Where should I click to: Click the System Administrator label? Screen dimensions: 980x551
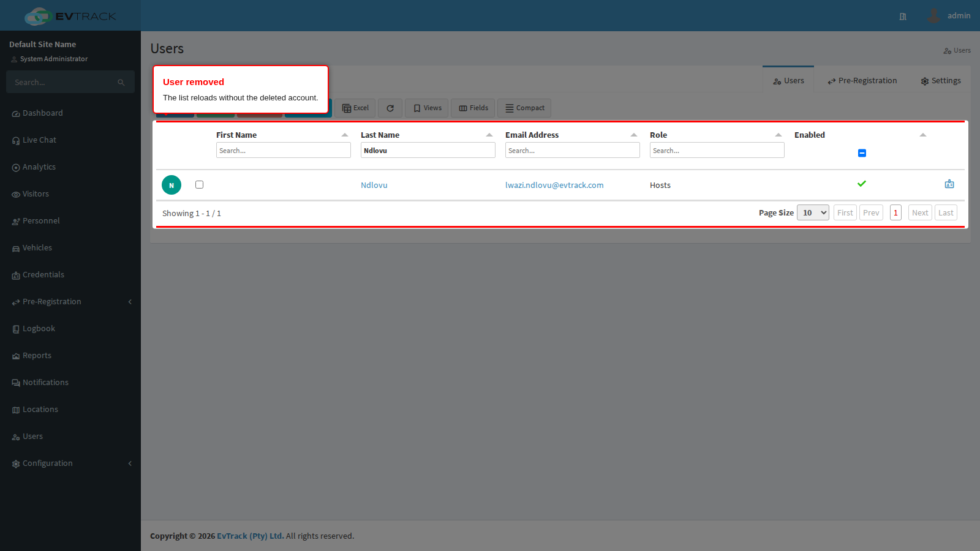click(x=54, y=59)
